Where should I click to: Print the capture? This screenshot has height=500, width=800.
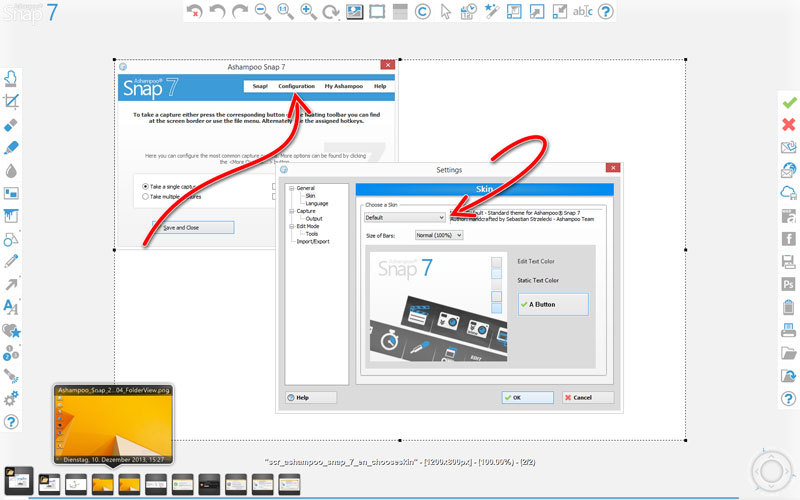[789, 330]
